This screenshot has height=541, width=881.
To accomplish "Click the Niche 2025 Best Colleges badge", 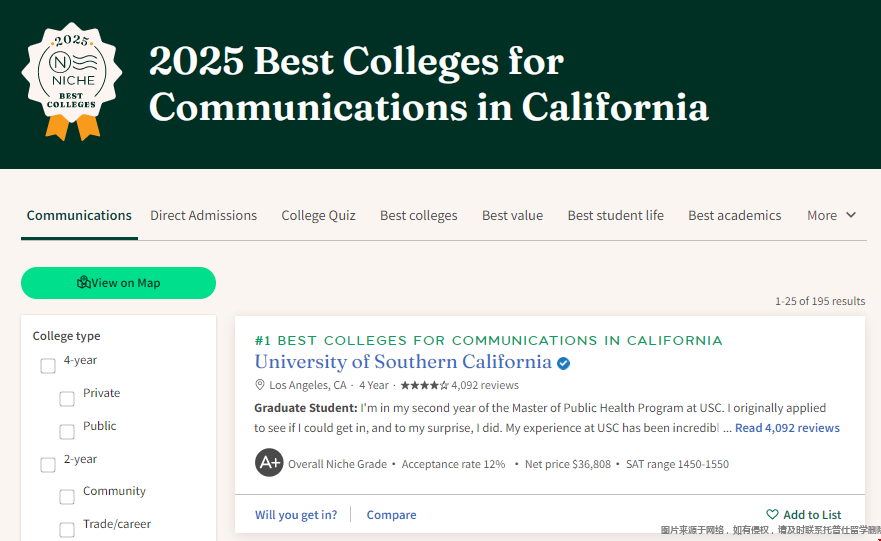I will 71,81.
